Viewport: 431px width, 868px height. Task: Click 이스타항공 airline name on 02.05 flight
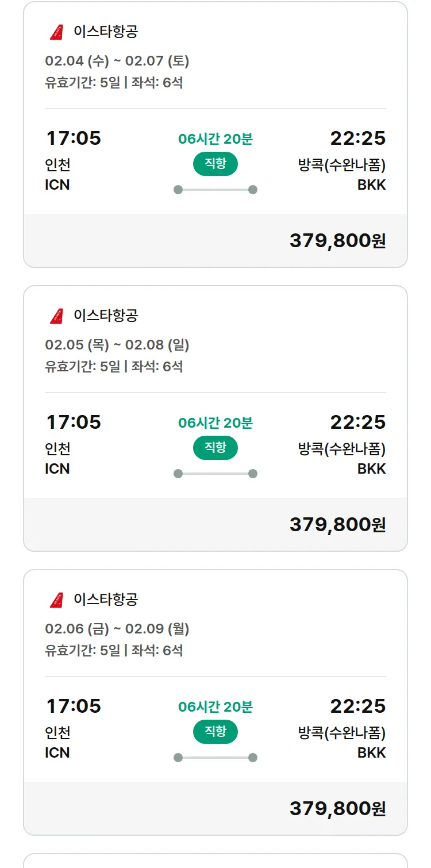point(106,316)
